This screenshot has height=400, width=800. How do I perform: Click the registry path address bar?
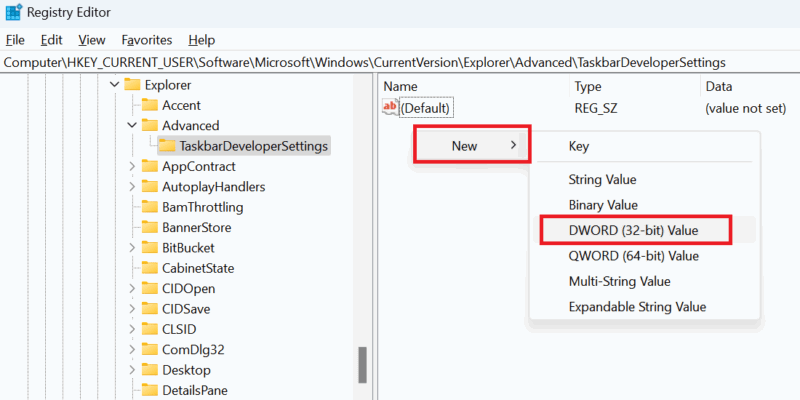pyautogui.click(x=400, y=62)
